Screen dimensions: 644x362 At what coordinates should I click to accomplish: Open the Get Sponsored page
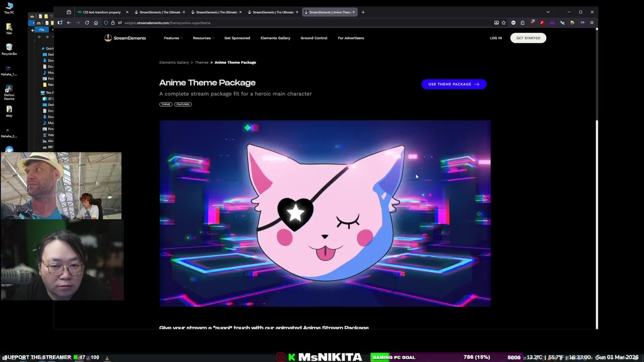tap(237, 38)
